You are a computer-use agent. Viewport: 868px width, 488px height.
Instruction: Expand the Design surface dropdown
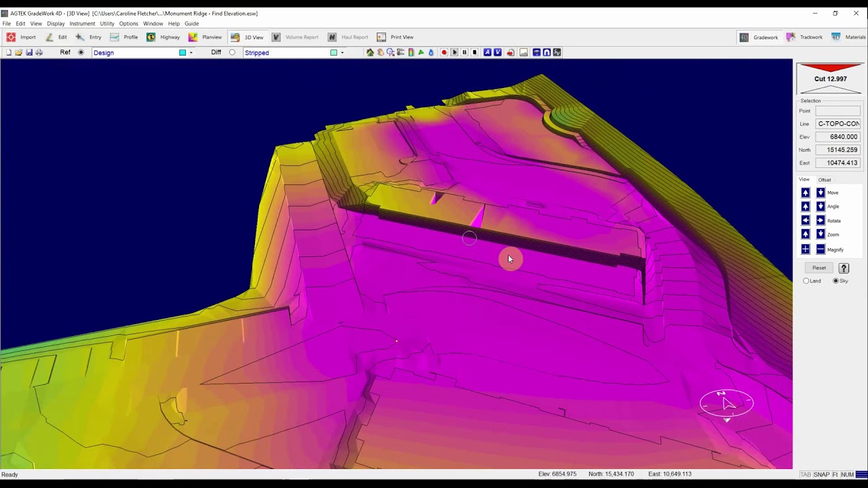coord(191,52)
